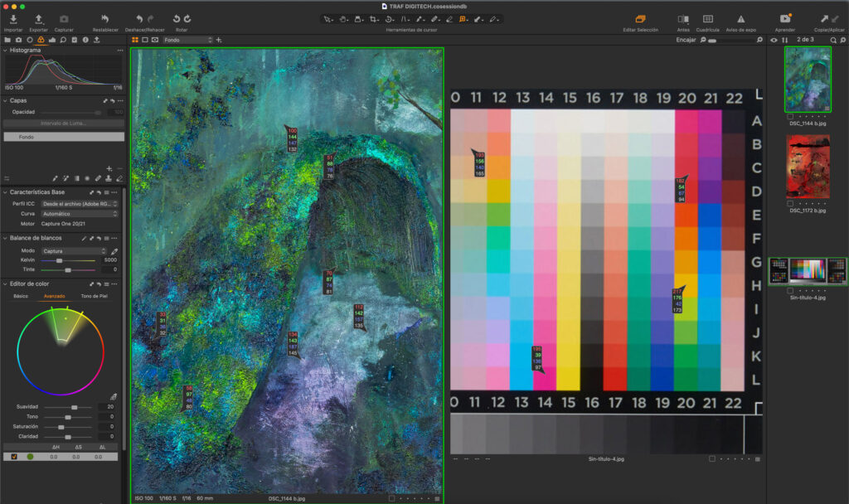This screenshot has height=504, width=849.
Task: Click the Aviso de expo warning icon
Action: [x=740, y=18]
